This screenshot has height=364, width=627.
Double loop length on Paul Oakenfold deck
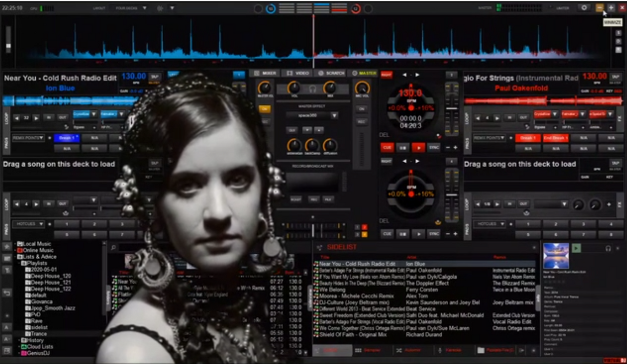[x=497, y=118]
